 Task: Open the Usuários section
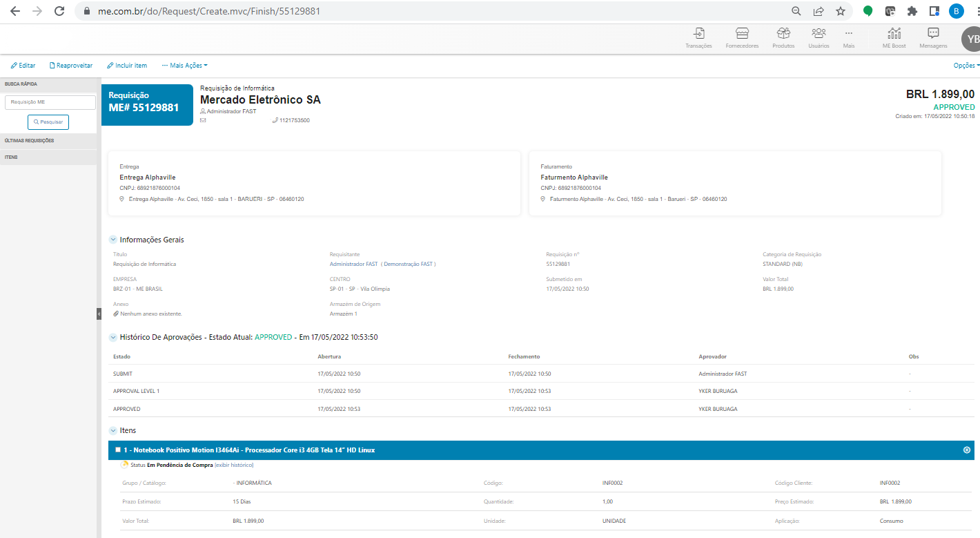pyautogui.click(x=819, y=38)
